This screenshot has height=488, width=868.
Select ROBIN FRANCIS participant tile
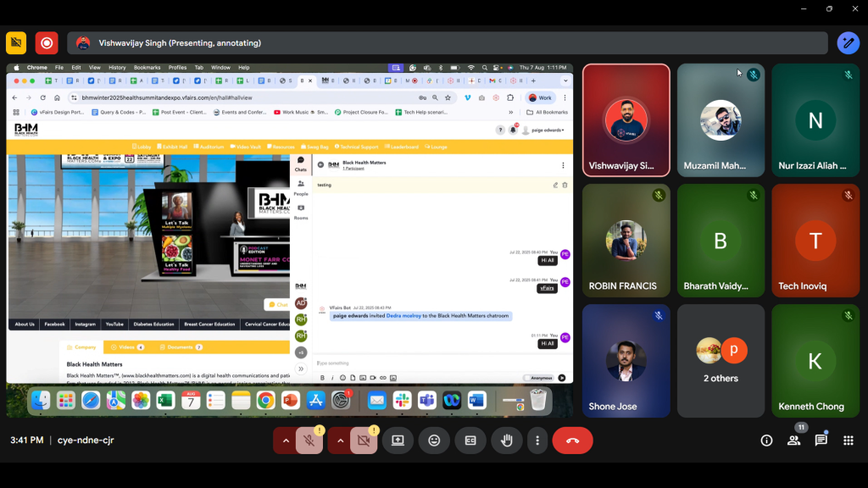coord(626,241)
